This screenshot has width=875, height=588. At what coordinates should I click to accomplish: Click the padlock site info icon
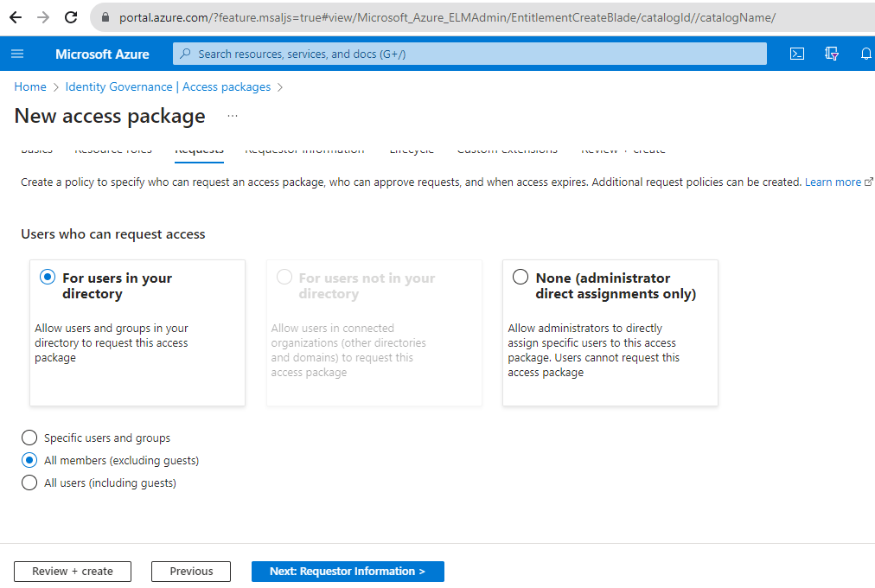[106, 17]
